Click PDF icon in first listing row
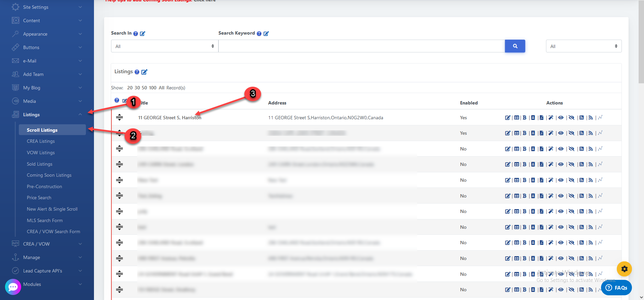The image size is (644, 300). 541,118
